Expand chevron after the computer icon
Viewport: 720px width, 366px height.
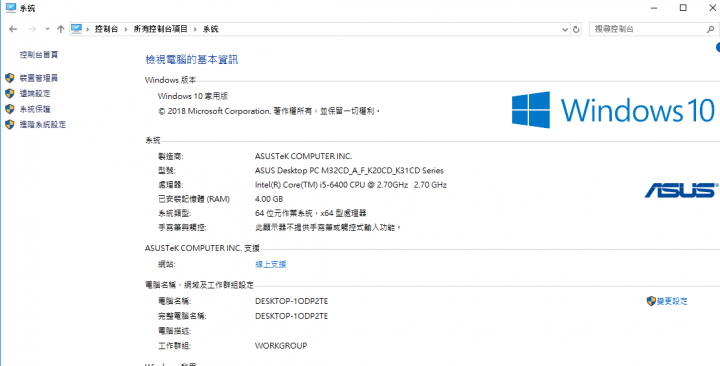87,29
